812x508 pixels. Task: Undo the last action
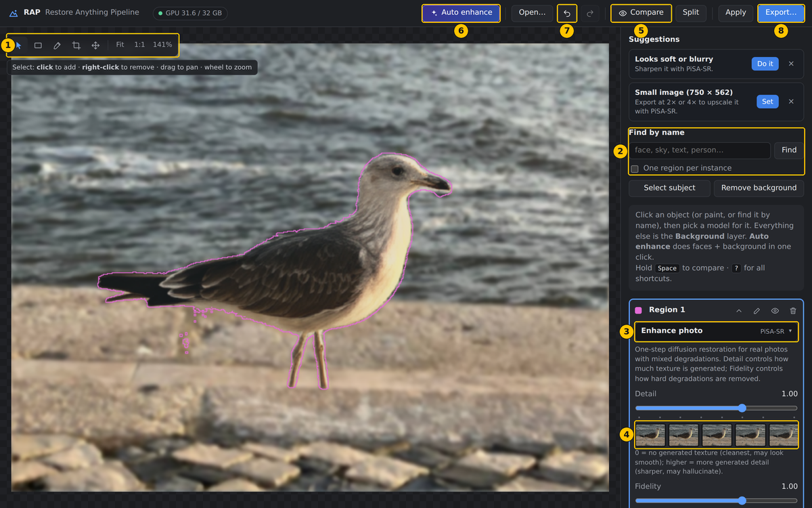coord(567,13)
